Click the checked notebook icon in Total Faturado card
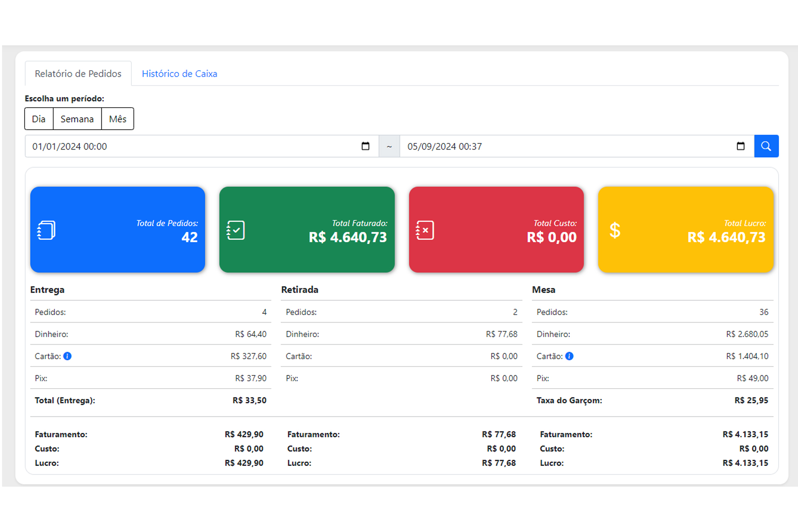The height and width of the screenshot is (532, 798). [236, 230]
